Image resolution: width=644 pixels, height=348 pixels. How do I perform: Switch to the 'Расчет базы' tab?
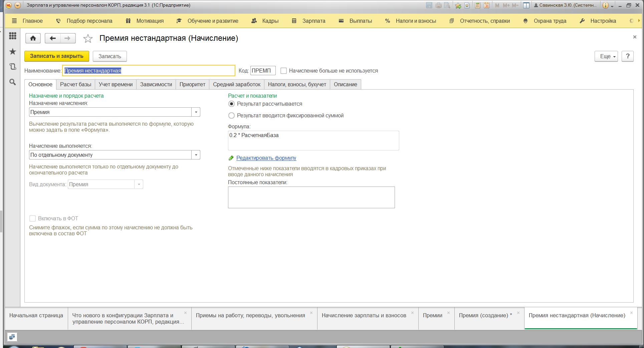coord(75,84)
